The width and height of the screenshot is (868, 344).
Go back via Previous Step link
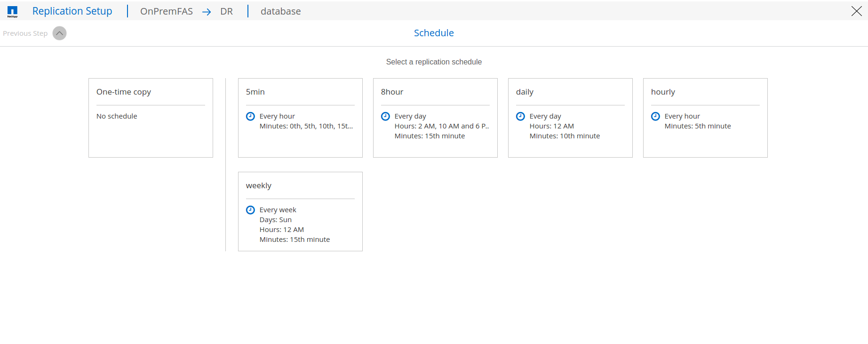point(25,33)
